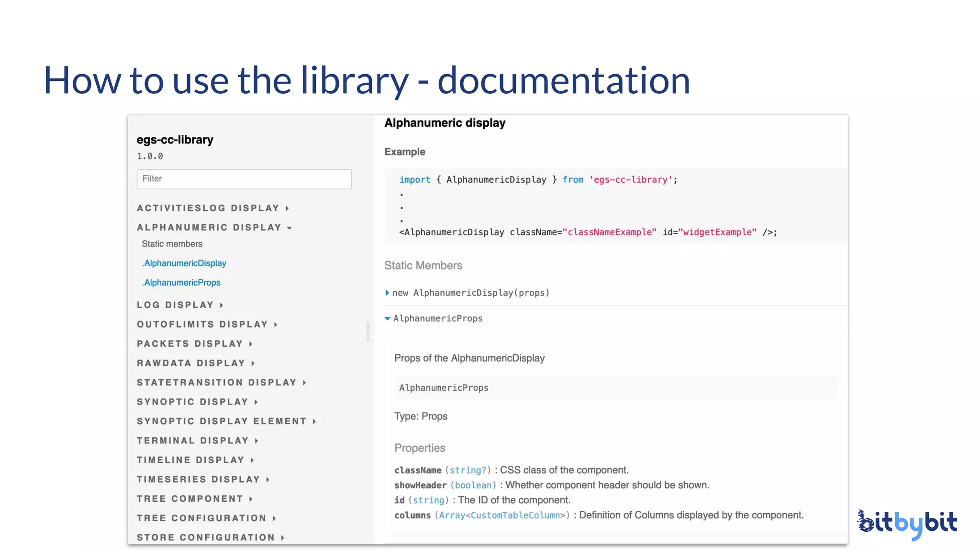980x551 pixels.
Task: Click the string type of id
Action: (x=429, y=500)
